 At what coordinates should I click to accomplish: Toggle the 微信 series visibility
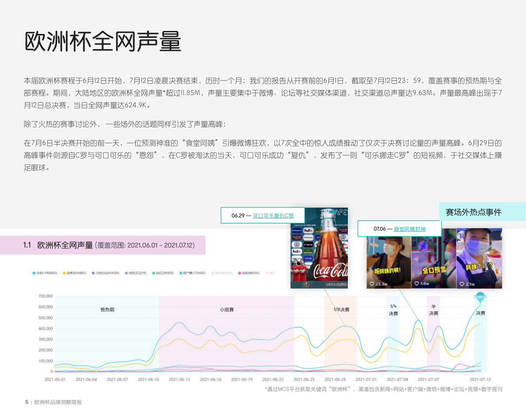pos(153,273)
